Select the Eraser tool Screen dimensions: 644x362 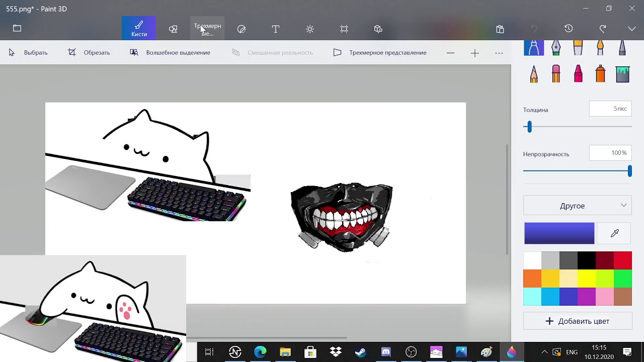(556, 74)
